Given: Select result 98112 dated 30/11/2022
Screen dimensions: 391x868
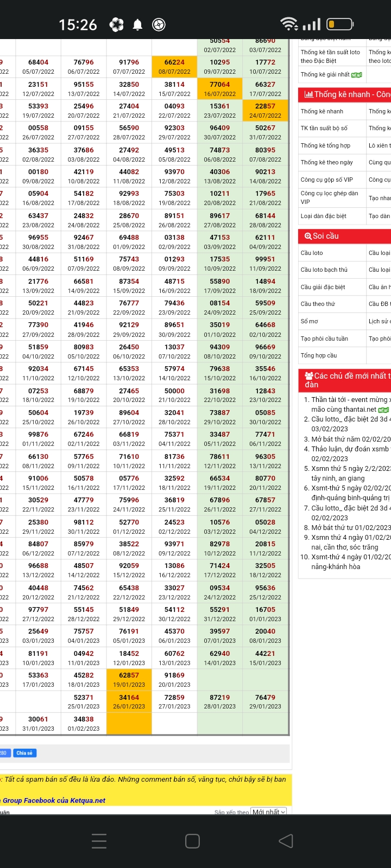Looking at the screenshot, I should click(84, 527).
